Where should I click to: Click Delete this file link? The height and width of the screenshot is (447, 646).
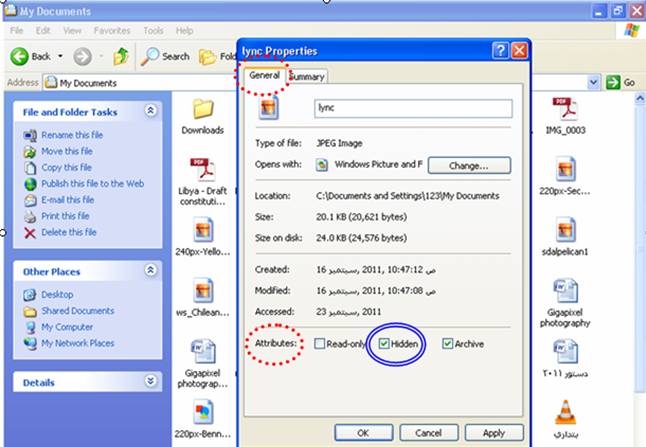tap(69, 232)
